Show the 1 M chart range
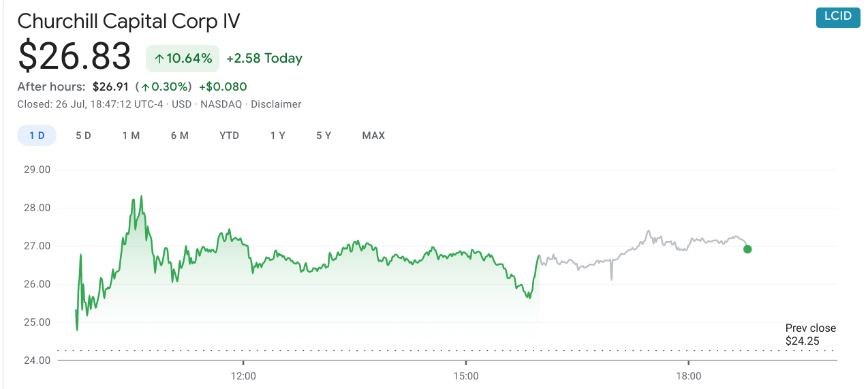The width and height of the screenshot is (868, 389). point(131,136)
